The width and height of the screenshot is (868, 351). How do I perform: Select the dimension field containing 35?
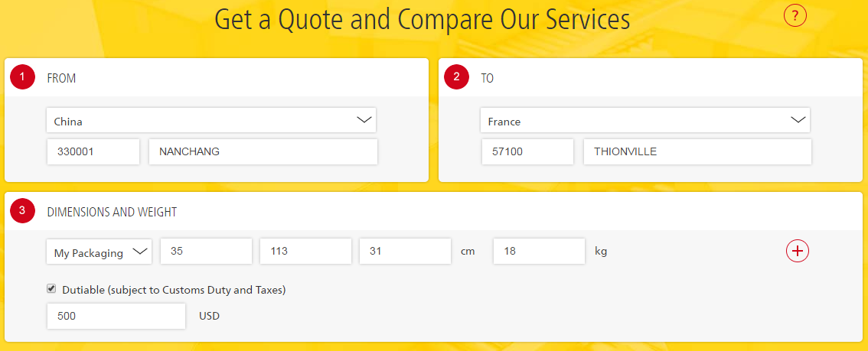(207, 252)
